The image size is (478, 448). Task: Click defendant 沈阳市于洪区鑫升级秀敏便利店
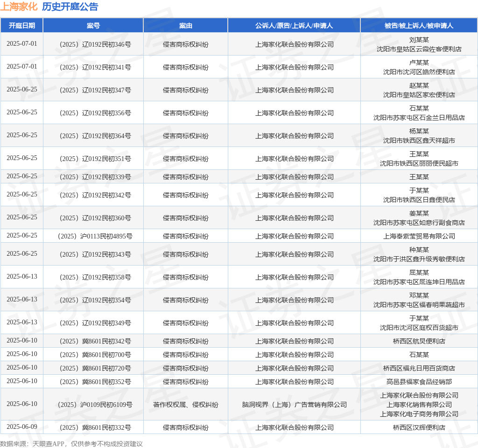click(419, 259)
